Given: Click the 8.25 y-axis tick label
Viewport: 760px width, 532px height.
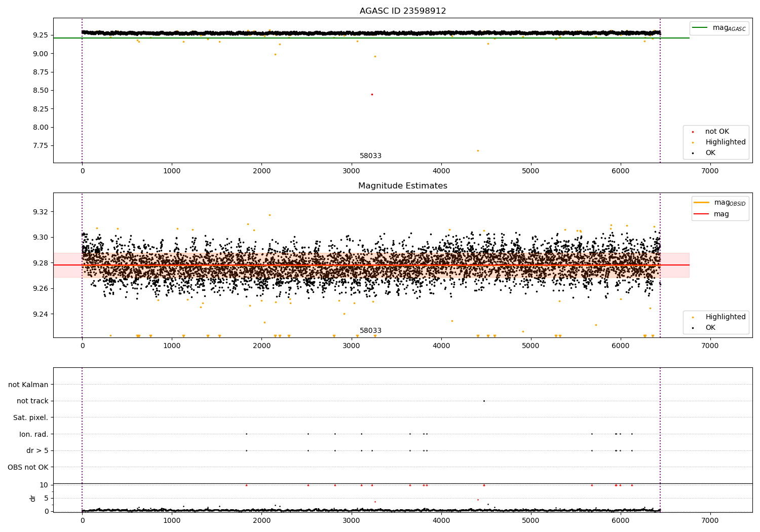Looking at the screenshot, I should pyautogui.click(x=40, y=109).
